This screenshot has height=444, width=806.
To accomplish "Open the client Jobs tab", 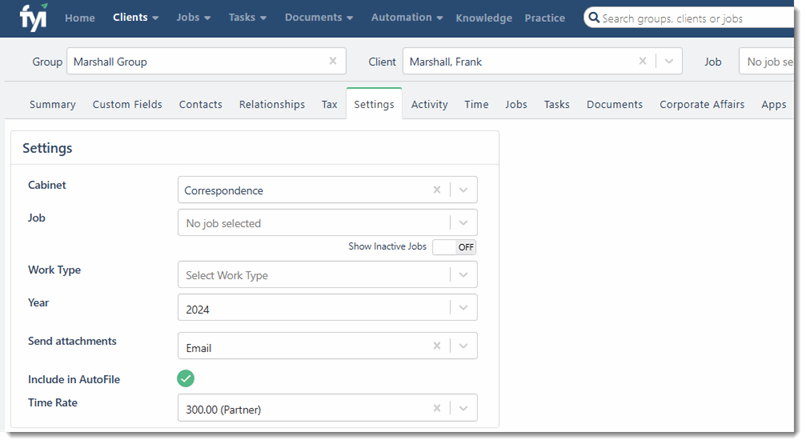I will pos(516,104).
